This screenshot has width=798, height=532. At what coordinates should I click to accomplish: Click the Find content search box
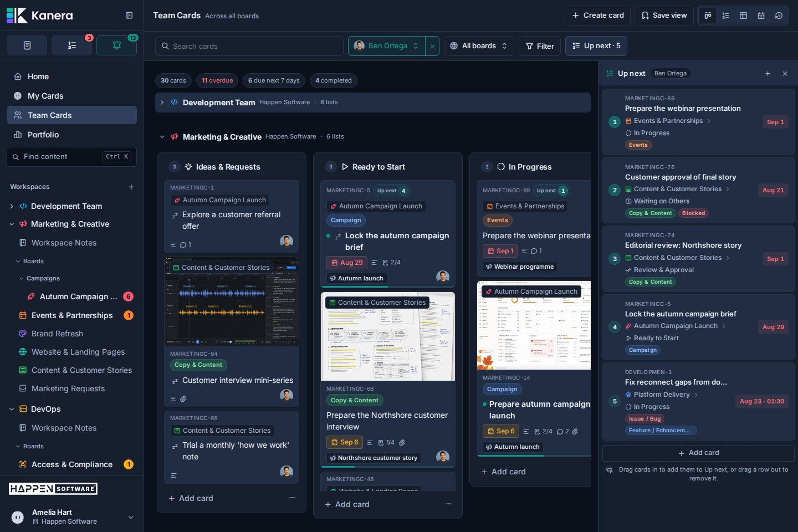pyautogui.click(x=71, y=157)
